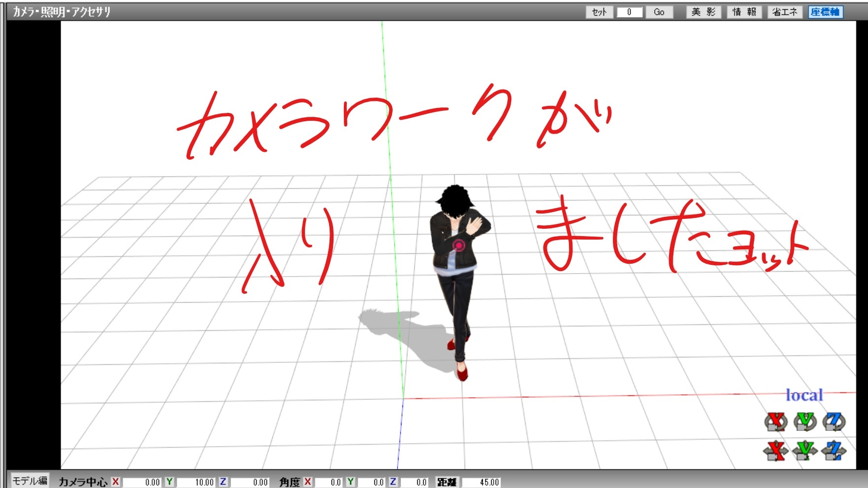Click the camera center Y value 10.00

pos(196,482)
